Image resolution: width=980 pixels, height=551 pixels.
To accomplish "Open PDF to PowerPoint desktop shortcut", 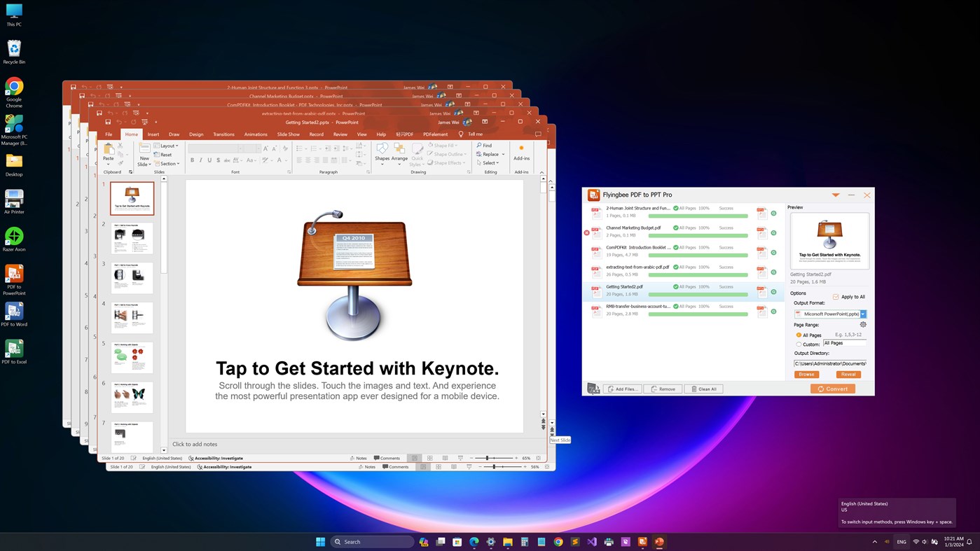I will pyautogui.click(x=14, y=280).
